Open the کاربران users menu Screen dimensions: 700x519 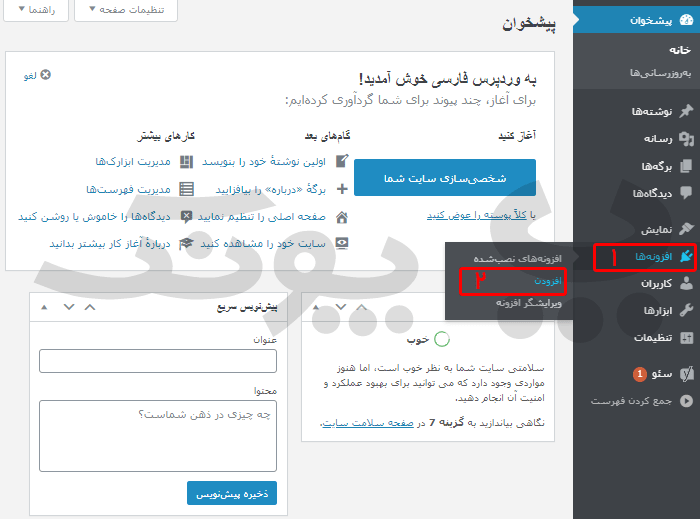[x=656, y=284]
